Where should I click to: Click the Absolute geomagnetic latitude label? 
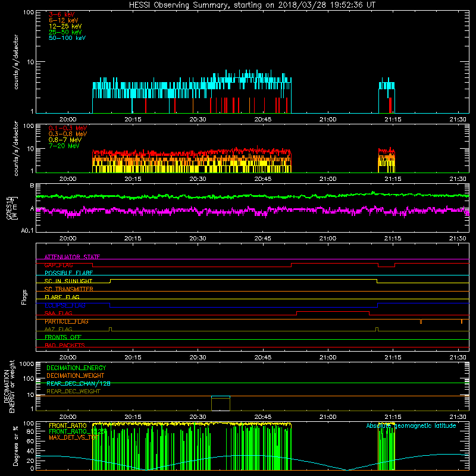coord(411,425)
